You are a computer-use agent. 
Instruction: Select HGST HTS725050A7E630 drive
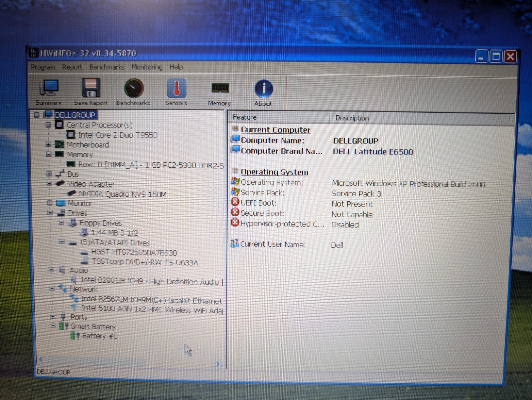tap(134, 252)
